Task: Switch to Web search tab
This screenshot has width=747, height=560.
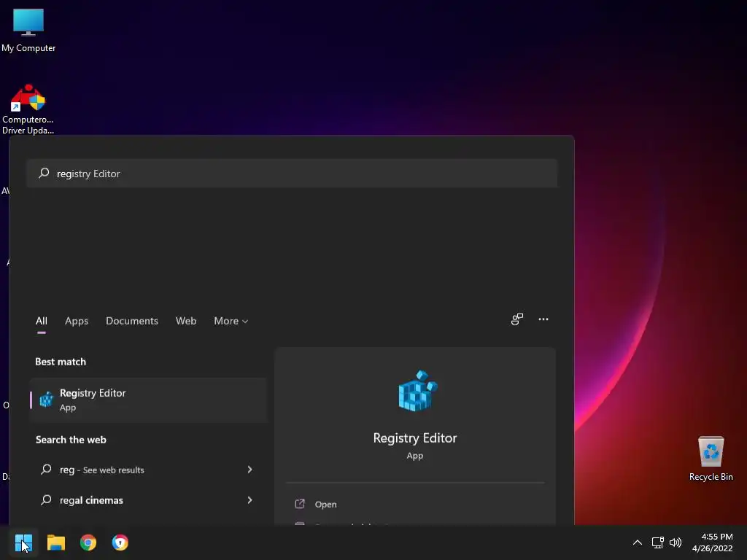Action: (x=186, y=321)
